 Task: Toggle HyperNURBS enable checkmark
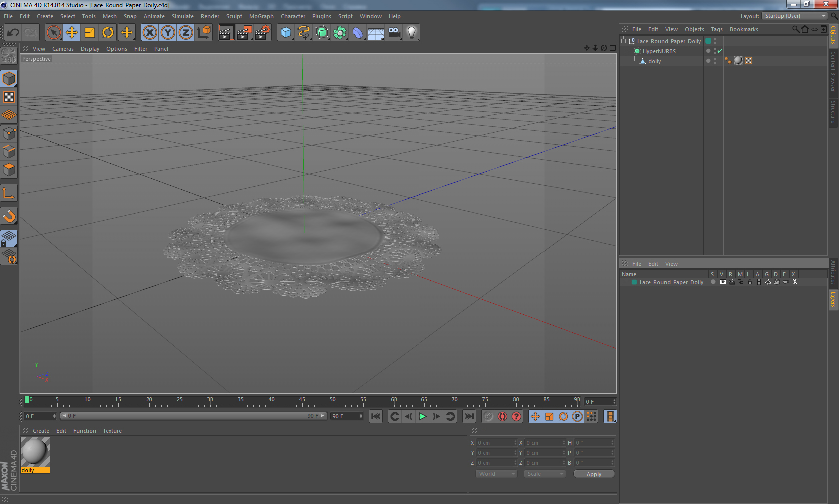click(x=720, y=51)
